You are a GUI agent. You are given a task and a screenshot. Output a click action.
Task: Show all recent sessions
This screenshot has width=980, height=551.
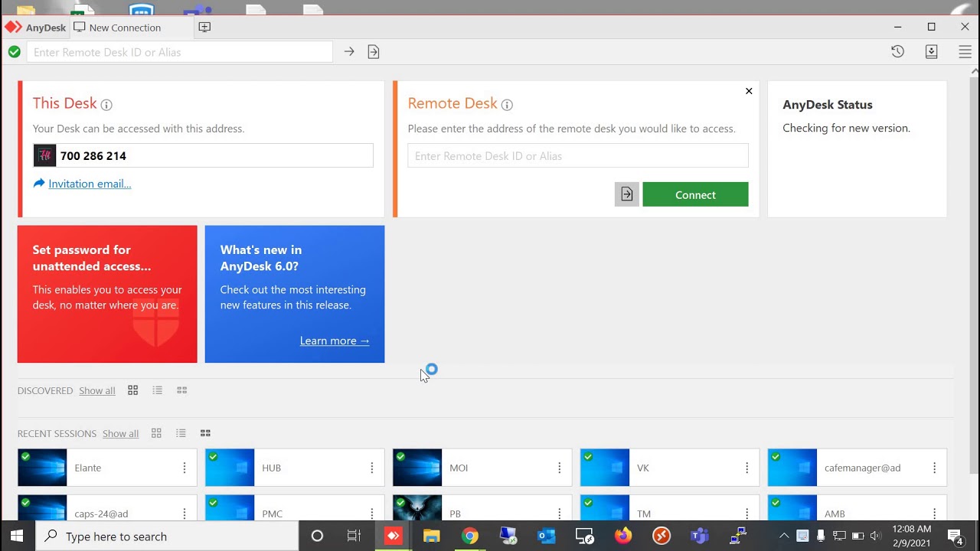[121, 433]
